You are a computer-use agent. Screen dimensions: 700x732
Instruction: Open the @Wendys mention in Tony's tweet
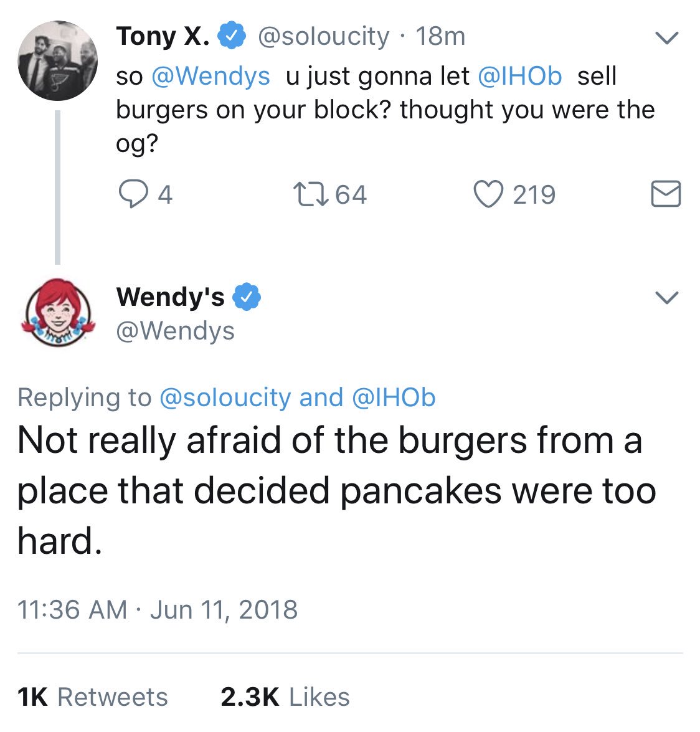coord(211,75)
